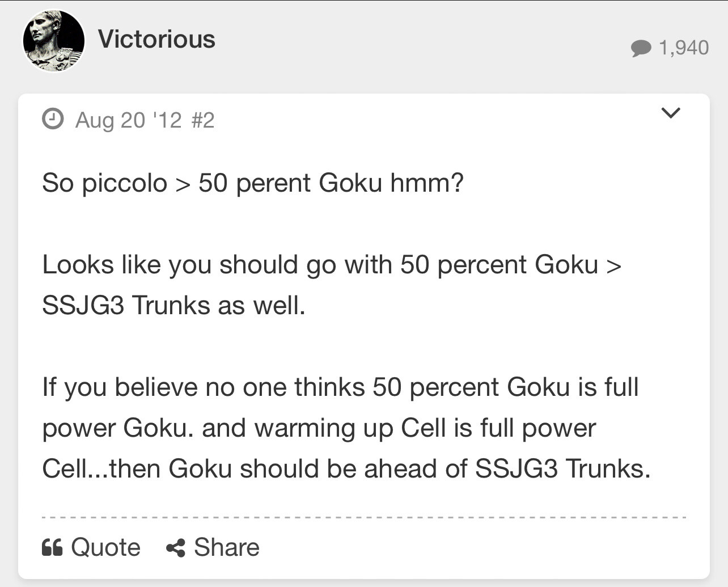Screen dimensions: 728x587
Task: Collapse the post using the chevron arrow
Action: coord(671,112)
